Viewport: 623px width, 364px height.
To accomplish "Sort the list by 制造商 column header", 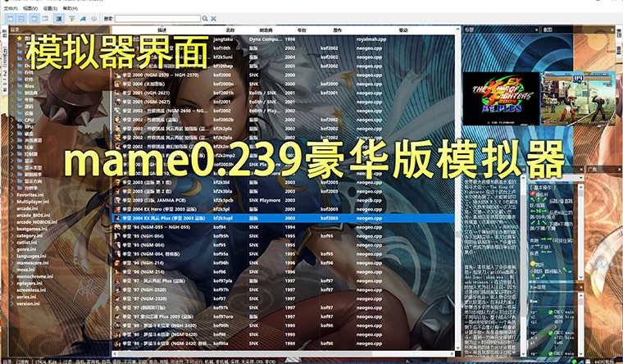I will click(266, 30).
